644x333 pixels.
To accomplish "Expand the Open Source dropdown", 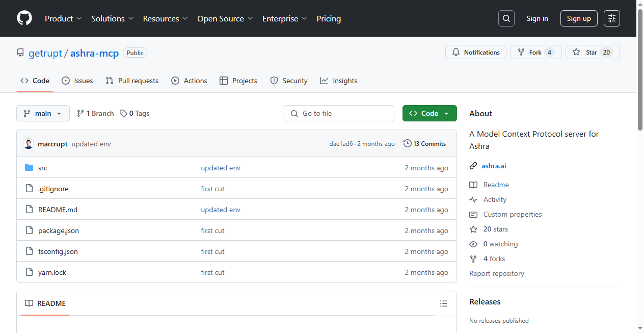I will 225,18.
